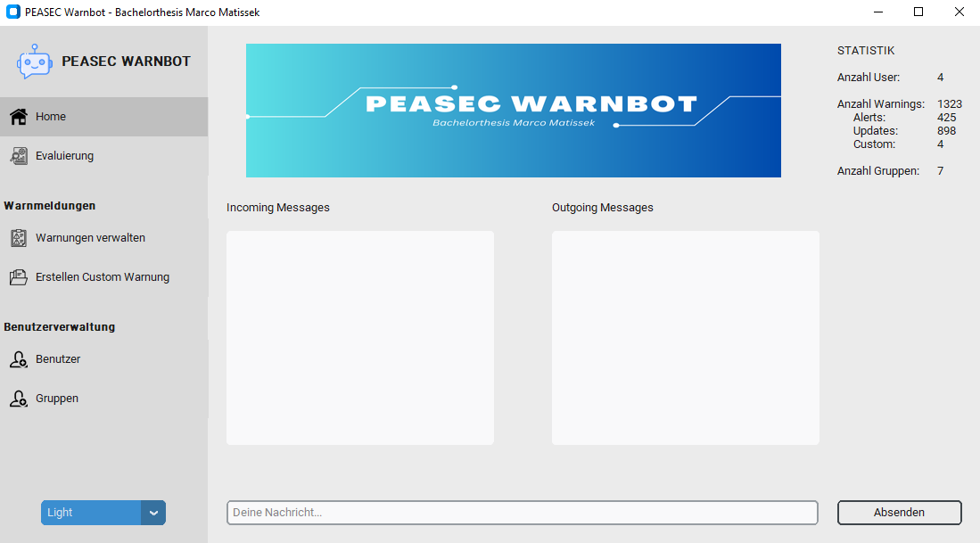Open Warnungen verwalten page
This screenshot has width=980, height=543.
point(103,237)
